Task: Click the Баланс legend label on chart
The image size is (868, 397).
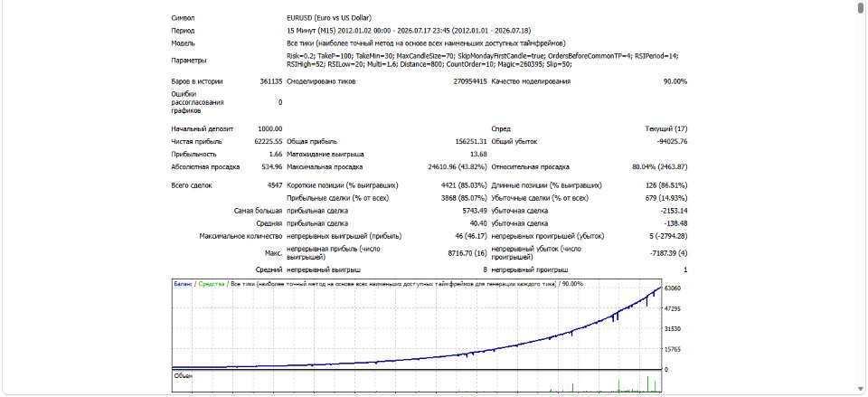Action: tap(184, 284)
